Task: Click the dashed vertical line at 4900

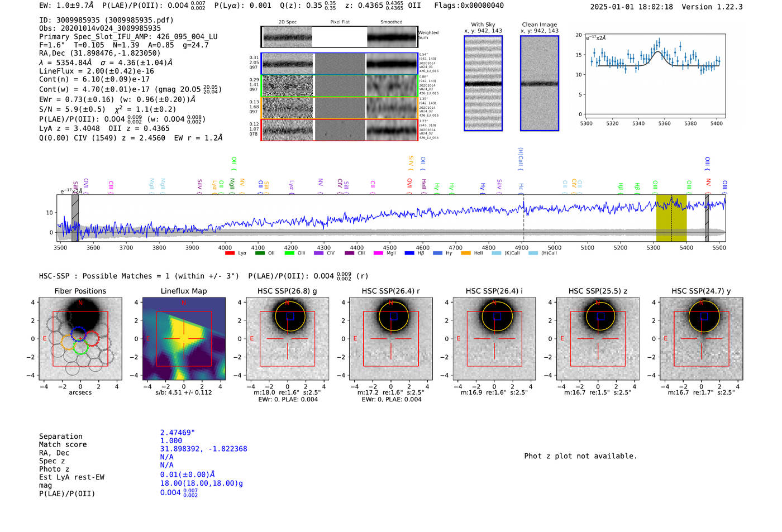Action: pyautogui.click(x=523, y=218)
